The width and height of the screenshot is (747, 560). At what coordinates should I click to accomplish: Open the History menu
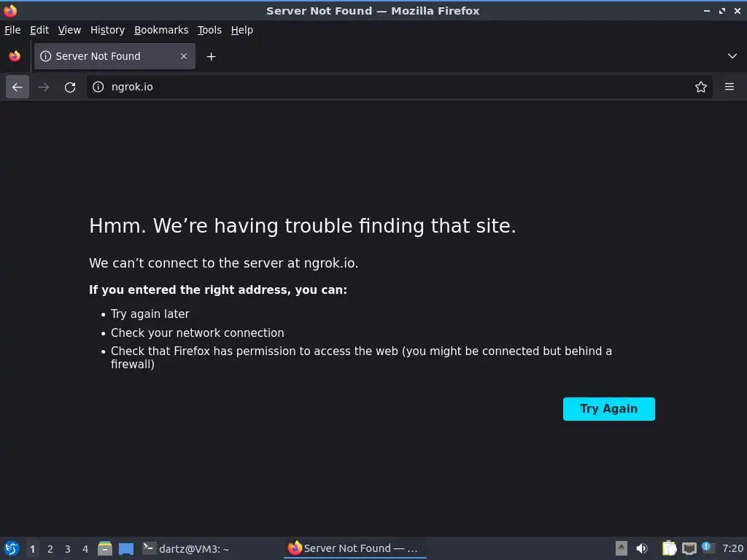point(107,30)
